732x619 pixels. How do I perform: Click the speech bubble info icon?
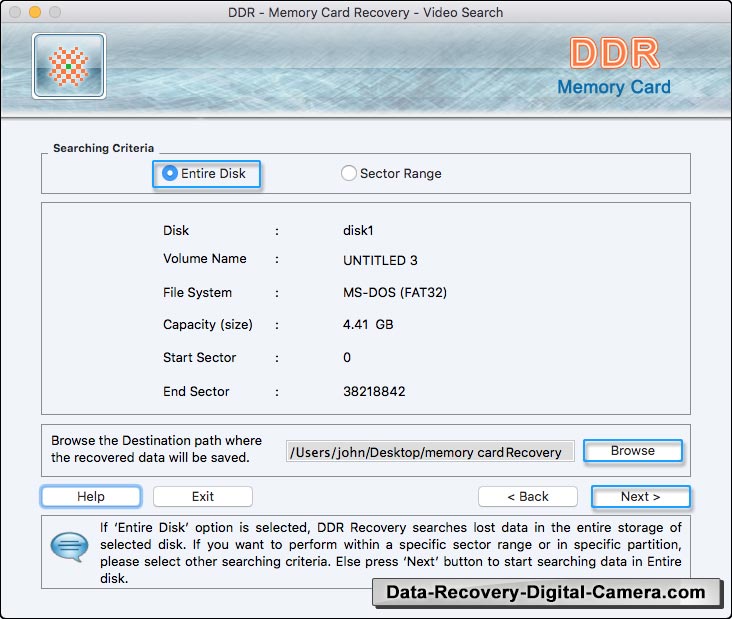[x=69, y=546]
